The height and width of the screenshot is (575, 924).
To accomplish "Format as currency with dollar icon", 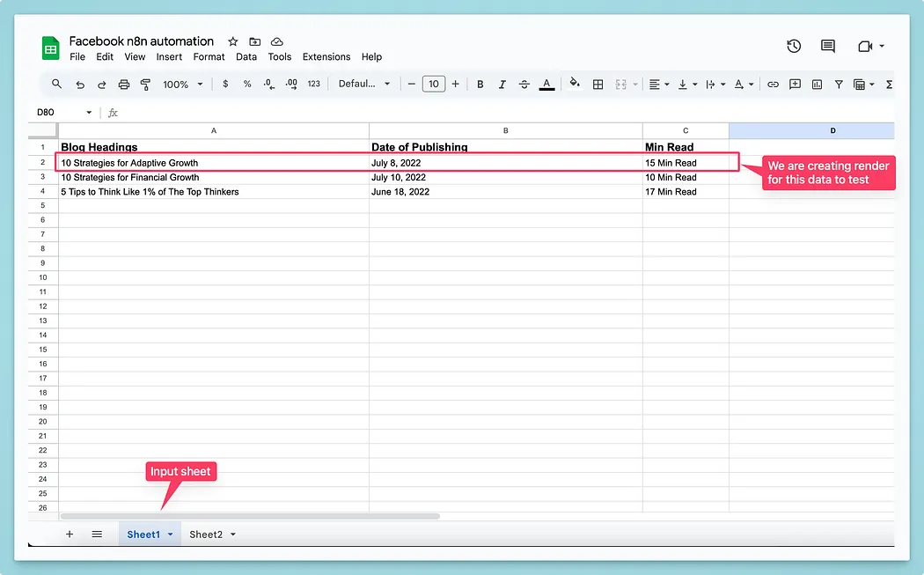I will 225,85.
